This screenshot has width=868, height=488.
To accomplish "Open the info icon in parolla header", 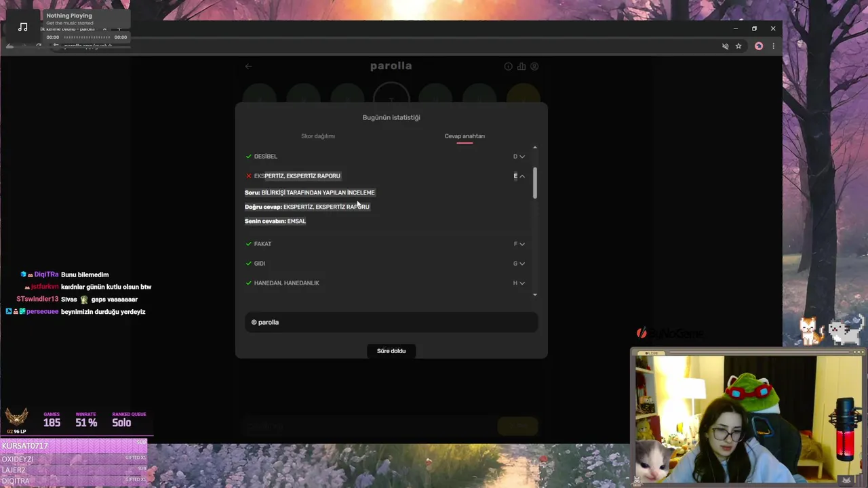I will [x=508, y=66].
